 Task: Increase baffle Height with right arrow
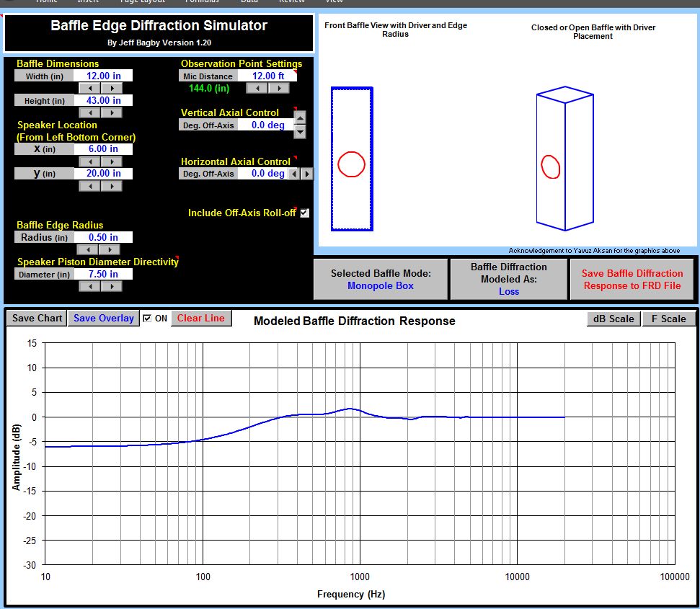(x=112, y=113)
